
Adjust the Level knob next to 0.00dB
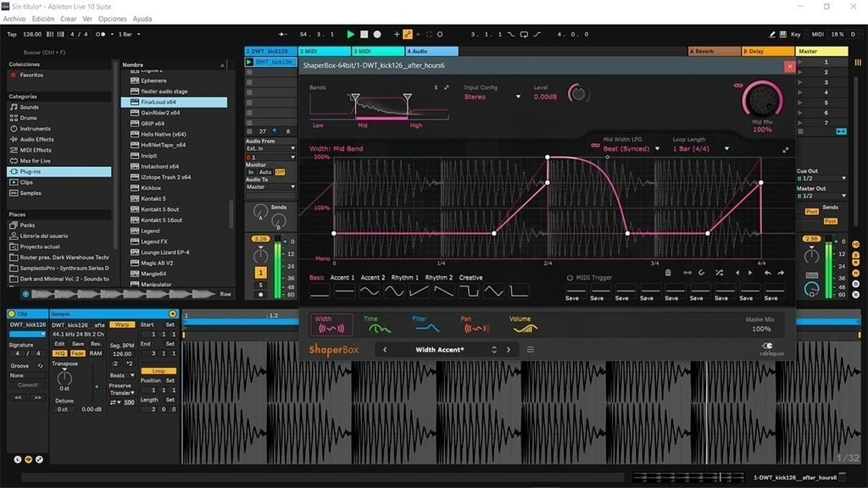point(578,93)
